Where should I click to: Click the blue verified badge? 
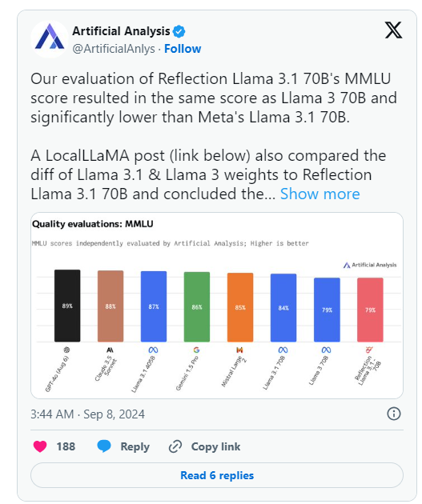coord(179,31)
